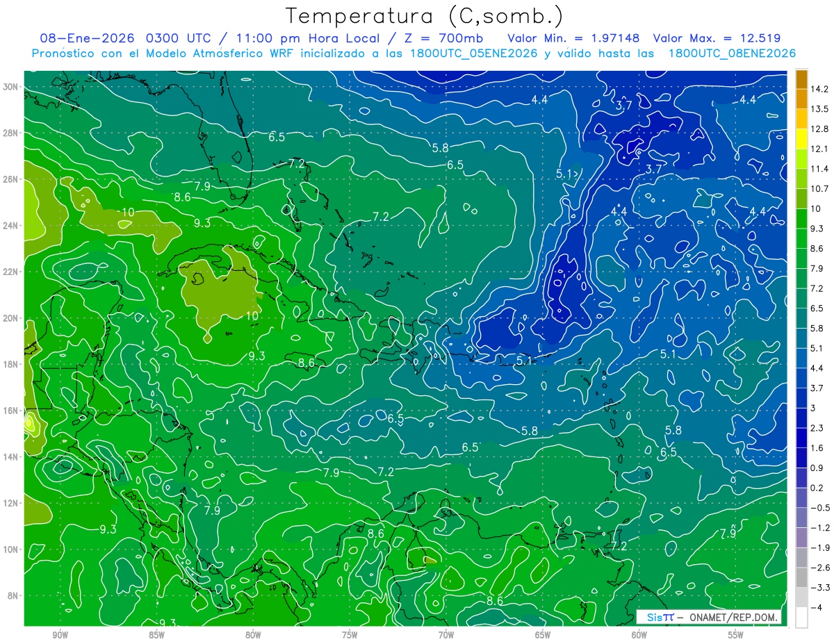This screenshot has height=644, width=834.
Task: Click the '70W' longitude axis label
Action: coord(446,635)
